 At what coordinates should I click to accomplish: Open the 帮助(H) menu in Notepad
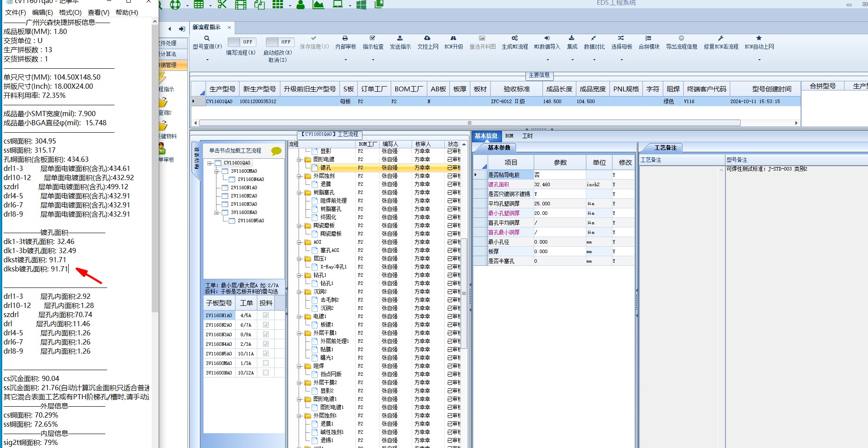(x=127, y=13)
